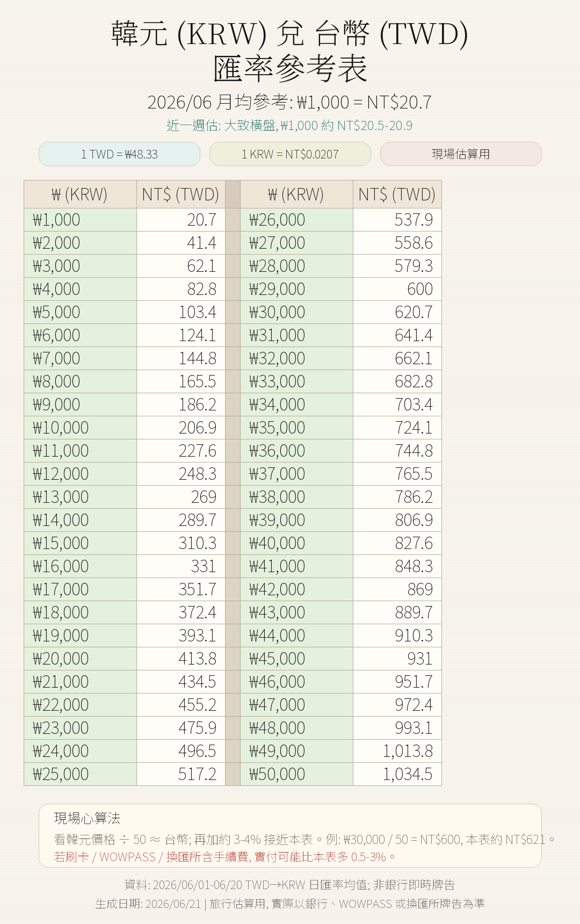This screenshot has width=580, height=924.
Task: Select the '₩28,000' cell
Action: 296,266
